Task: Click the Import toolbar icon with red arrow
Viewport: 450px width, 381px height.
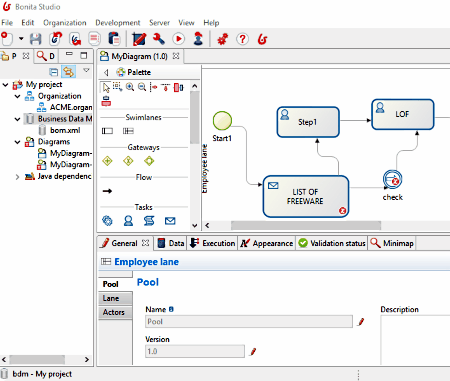Action: click(56, 39)
